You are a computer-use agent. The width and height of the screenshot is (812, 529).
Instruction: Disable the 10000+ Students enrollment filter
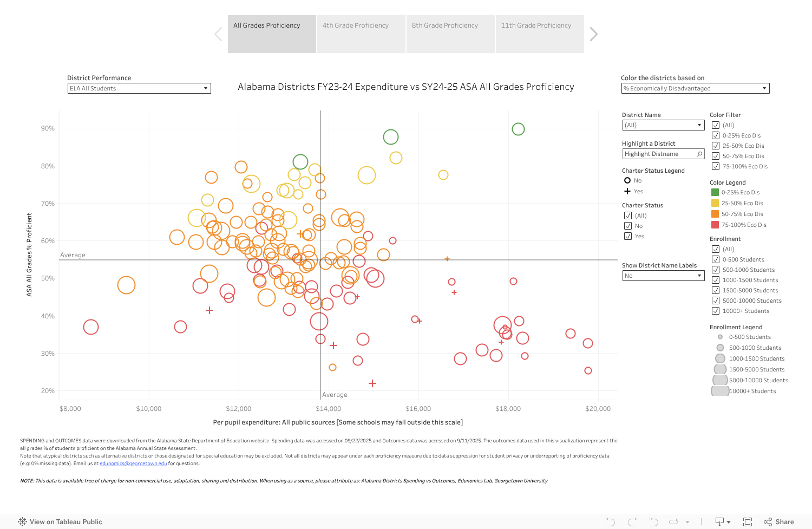tap(716, 311)
